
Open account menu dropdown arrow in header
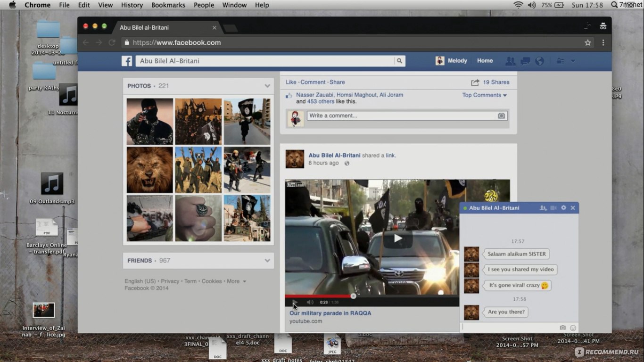(573, 61)
